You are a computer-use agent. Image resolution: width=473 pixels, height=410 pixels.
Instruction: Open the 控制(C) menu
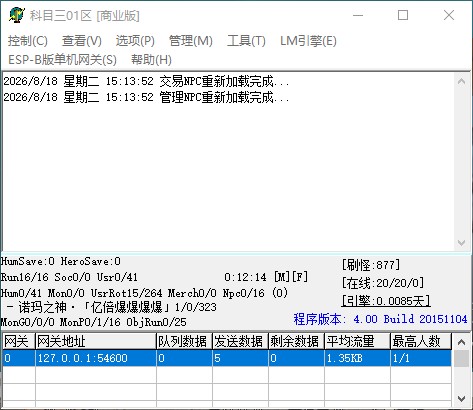point(28,41)
